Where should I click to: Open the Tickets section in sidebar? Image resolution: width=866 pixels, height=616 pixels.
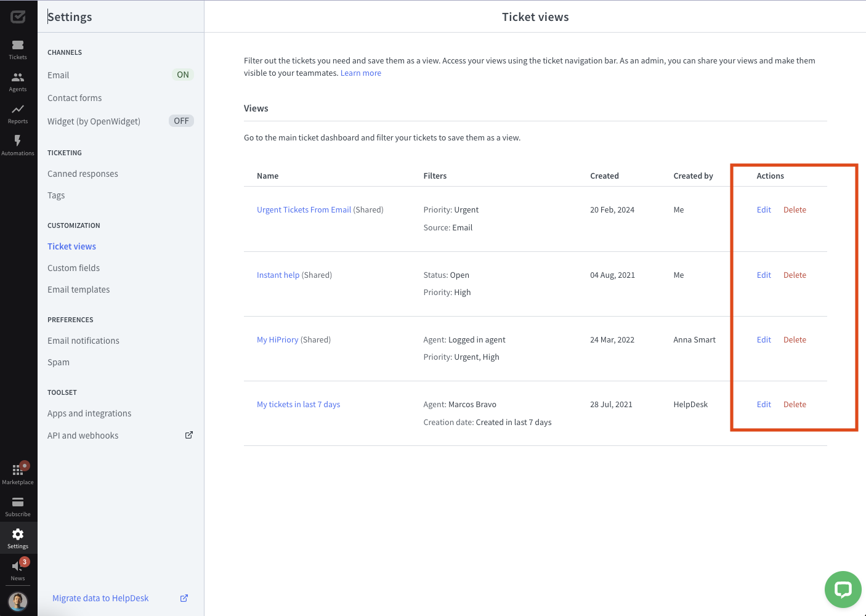point(18,50)
